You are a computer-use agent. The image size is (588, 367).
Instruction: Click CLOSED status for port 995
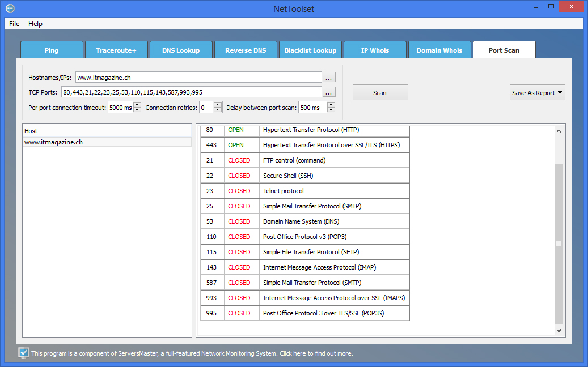pos(239,313)
